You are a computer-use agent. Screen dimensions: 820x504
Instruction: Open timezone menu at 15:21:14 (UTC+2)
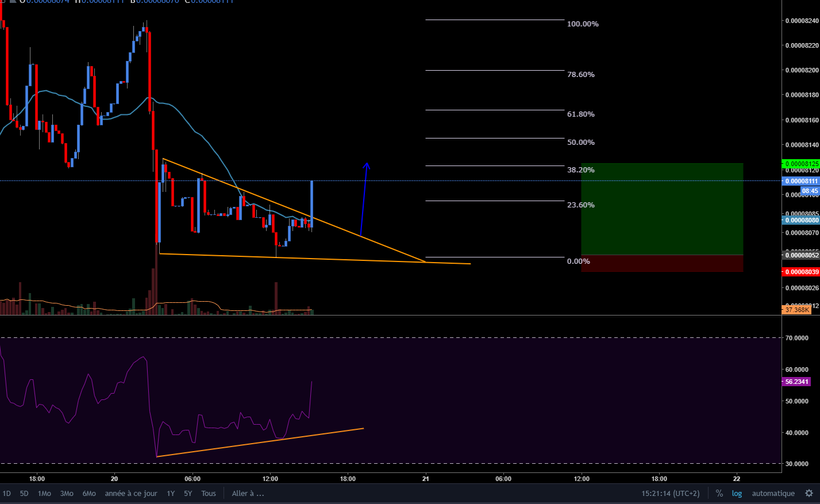click(671, 493)
